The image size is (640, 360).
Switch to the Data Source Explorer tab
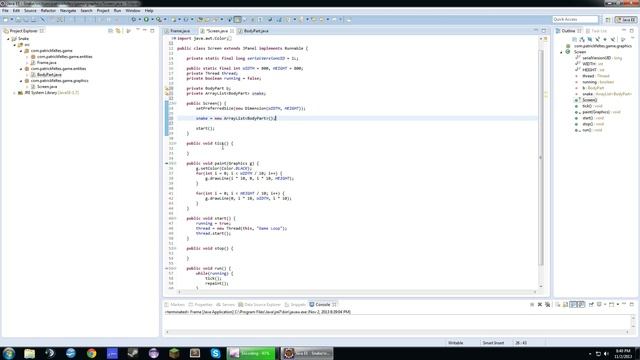(x=262, y=304)
